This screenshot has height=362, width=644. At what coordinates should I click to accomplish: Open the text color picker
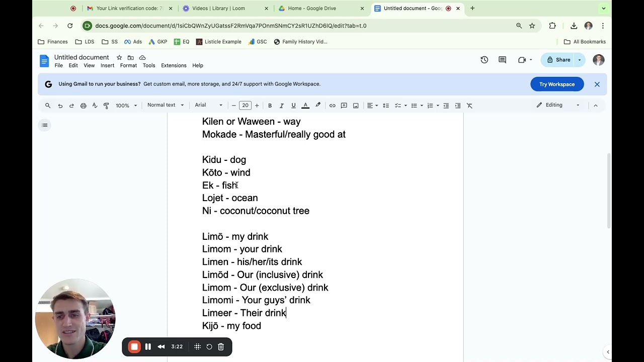click(305, 106)
